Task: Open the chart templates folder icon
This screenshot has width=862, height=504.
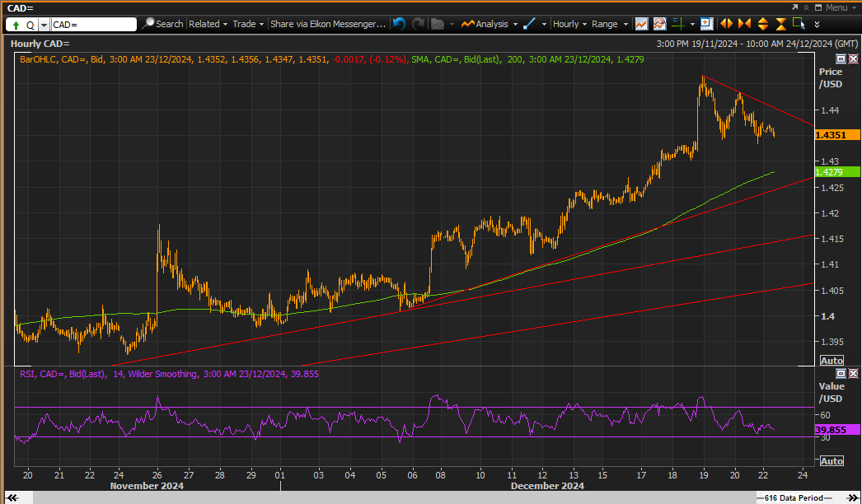Action: tap(438, 24)
